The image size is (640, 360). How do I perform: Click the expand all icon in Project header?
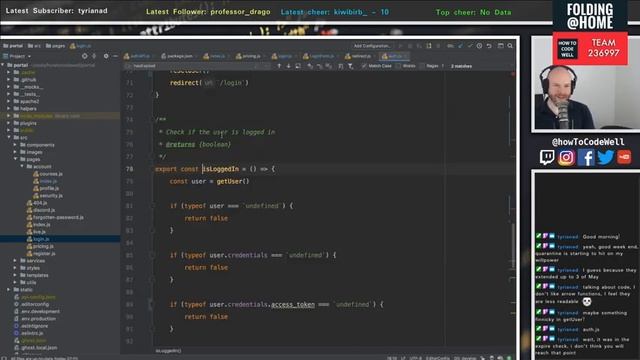(94, 56)
